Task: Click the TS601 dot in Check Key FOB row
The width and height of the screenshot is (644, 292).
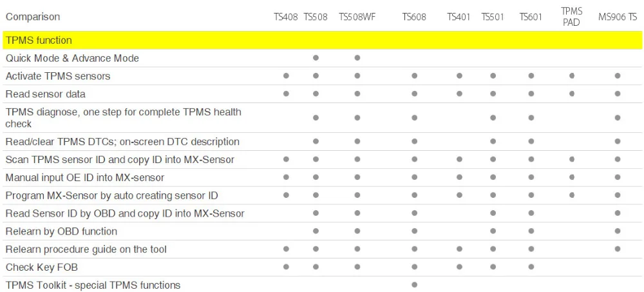Action: pos(531,267)
